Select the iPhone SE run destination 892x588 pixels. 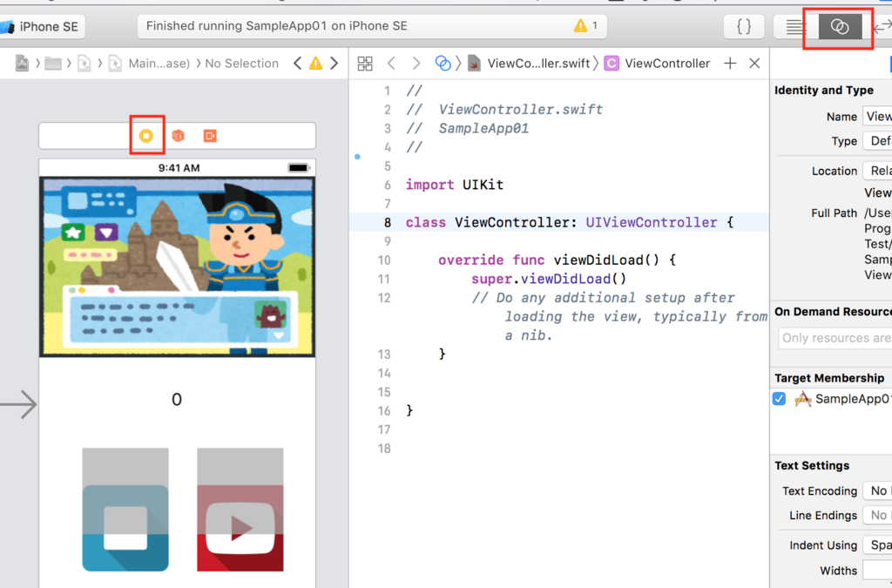[x=41, y=27]
